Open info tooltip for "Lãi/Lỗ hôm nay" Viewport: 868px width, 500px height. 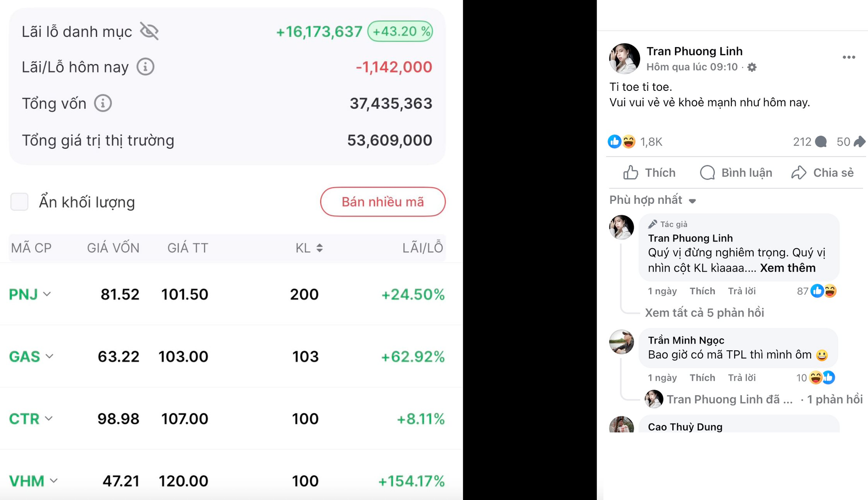tap(145, 66)
